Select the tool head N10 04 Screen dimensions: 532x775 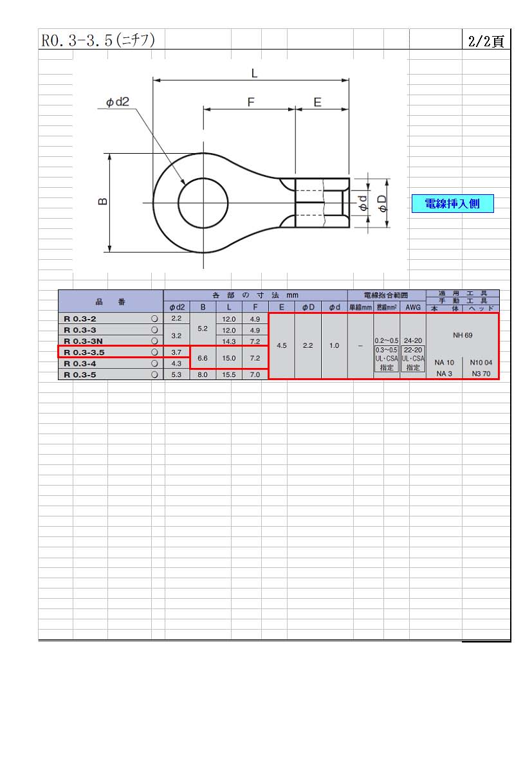click(x=481, y=363)
